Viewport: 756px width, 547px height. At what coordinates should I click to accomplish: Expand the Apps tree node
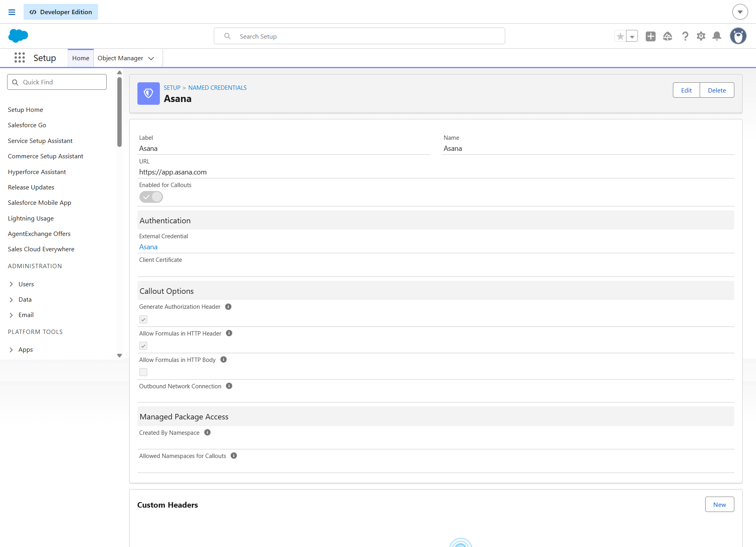tap(11, 350)
